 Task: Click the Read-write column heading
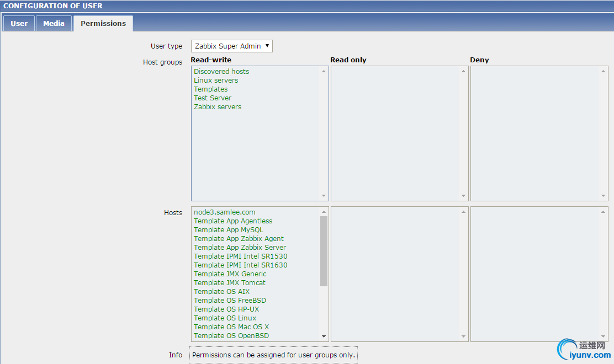pos(211,60)
